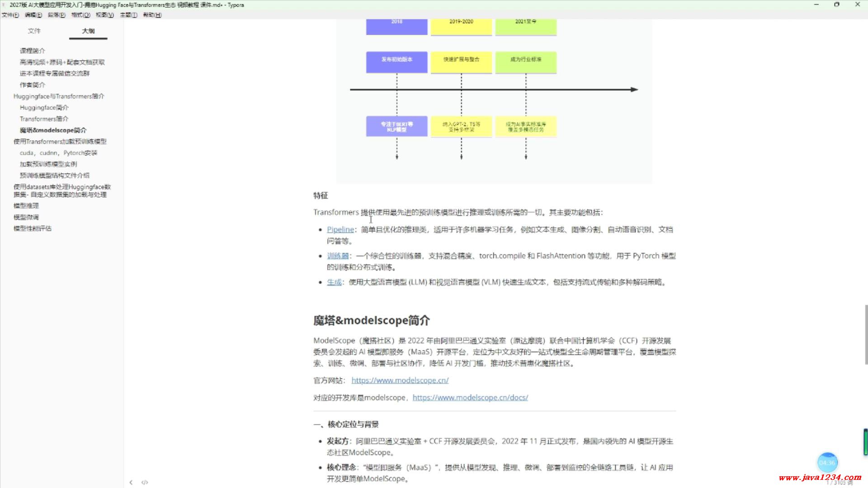This screenshot has width=868, height=488.
Task: Switch sidebar to 文件 tab
Action: [x=34, y=31]
